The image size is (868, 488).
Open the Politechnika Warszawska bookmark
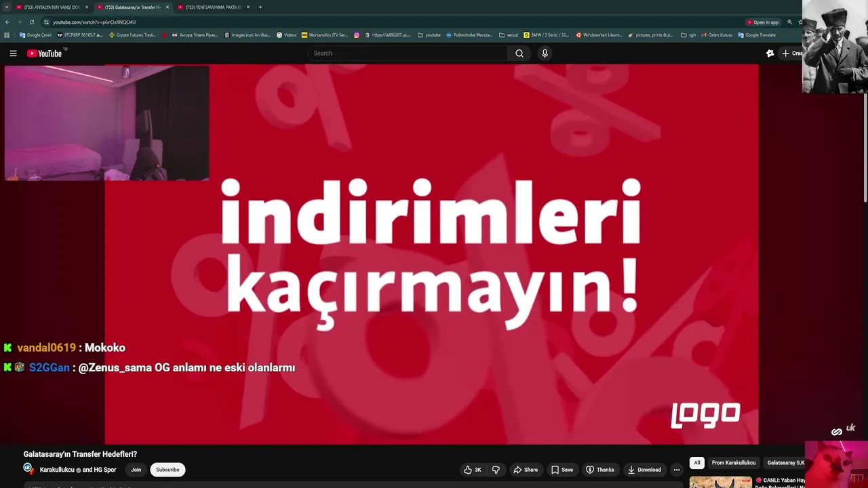pyautogui.click(x=469, y=35)
